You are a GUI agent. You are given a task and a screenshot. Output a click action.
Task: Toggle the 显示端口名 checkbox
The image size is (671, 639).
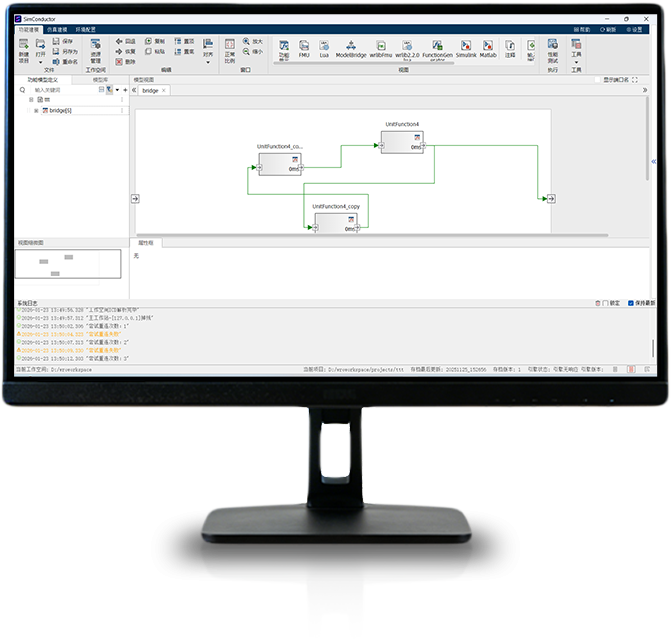tap(598, 80)
